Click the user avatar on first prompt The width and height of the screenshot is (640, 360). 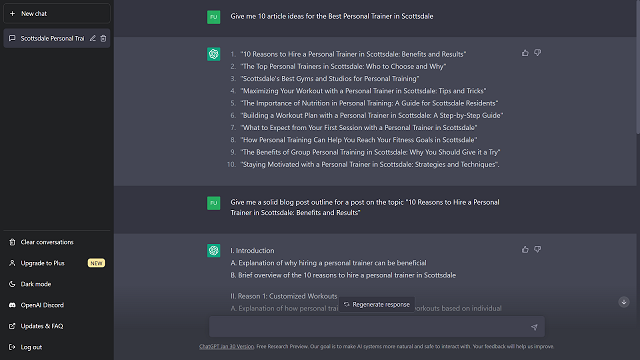(x=213, y=17)
